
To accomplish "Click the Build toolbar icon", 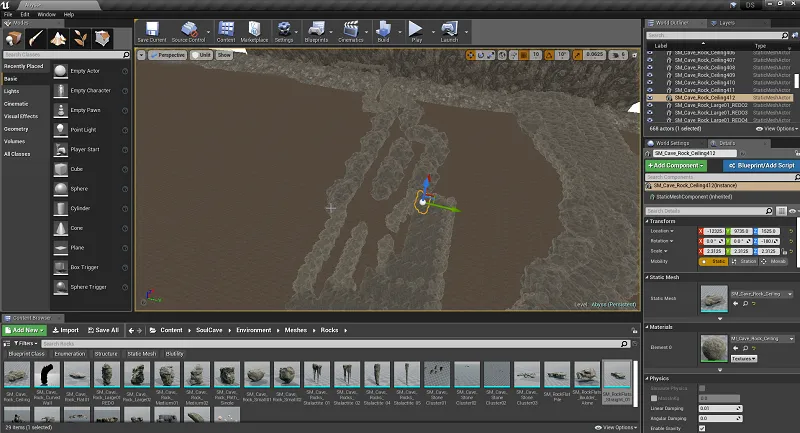I will (x=383, y=32).
